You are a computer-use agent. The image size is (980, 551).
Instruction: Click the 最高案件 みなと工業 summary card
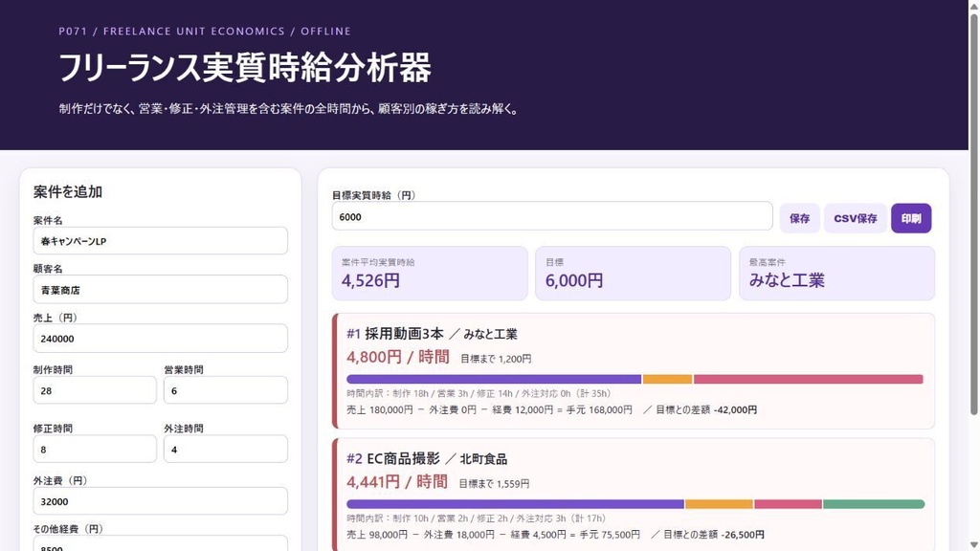point(836,273)
